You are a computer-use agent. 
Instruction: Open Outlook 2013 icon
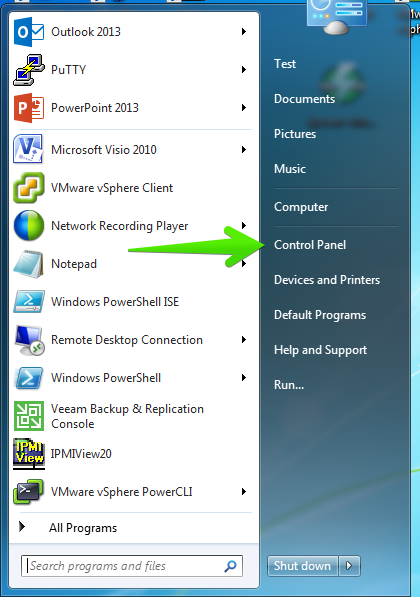29,32
